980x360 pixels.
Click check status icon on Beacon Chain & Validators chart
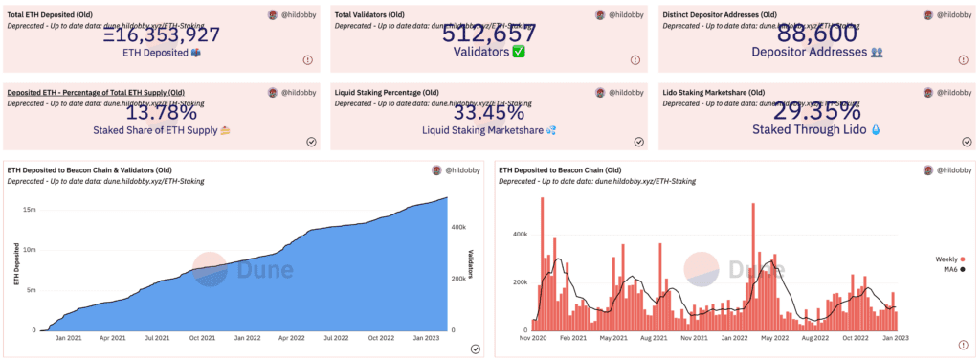[475, 349]
